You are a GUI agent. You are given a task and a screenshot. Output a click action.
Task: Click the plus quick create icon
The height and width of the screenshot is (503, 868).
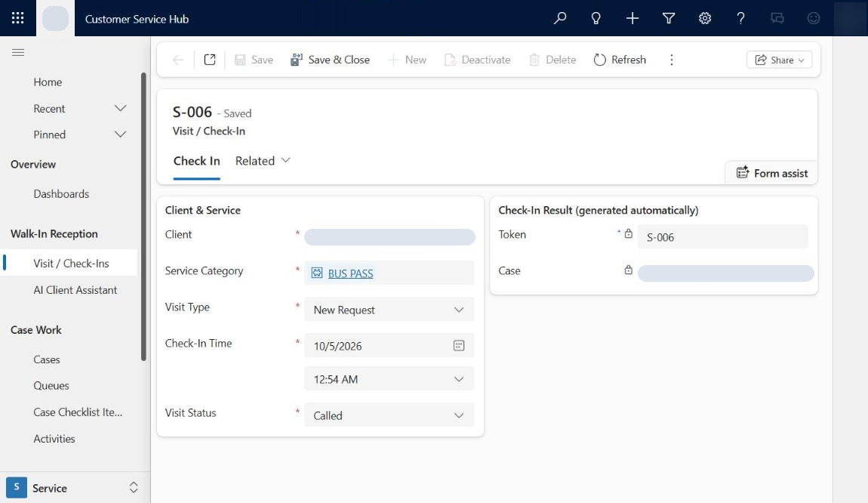point(633,18)
